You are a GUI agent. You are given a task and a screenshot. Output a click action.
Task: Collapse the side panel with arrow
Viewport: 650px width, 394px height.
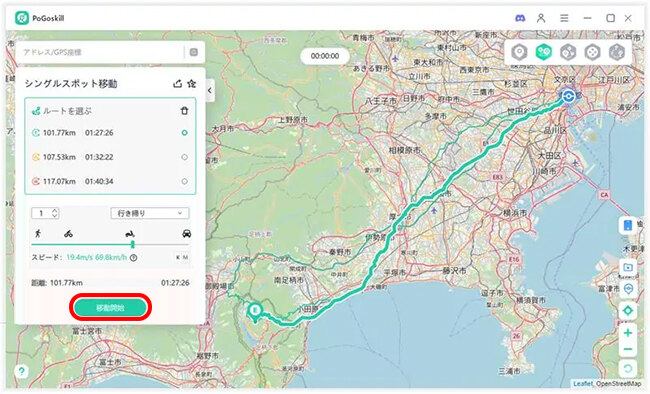coord(210,90)
